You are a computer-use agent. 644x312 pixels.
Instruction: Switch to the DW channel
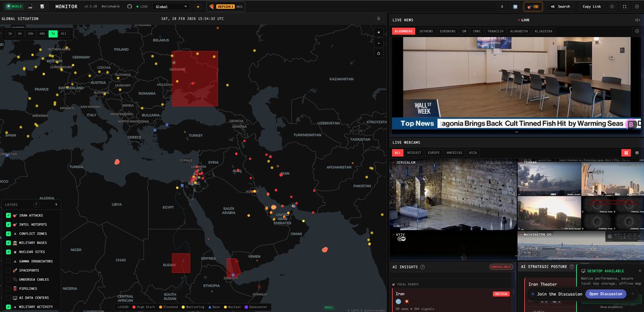[464, 31]
